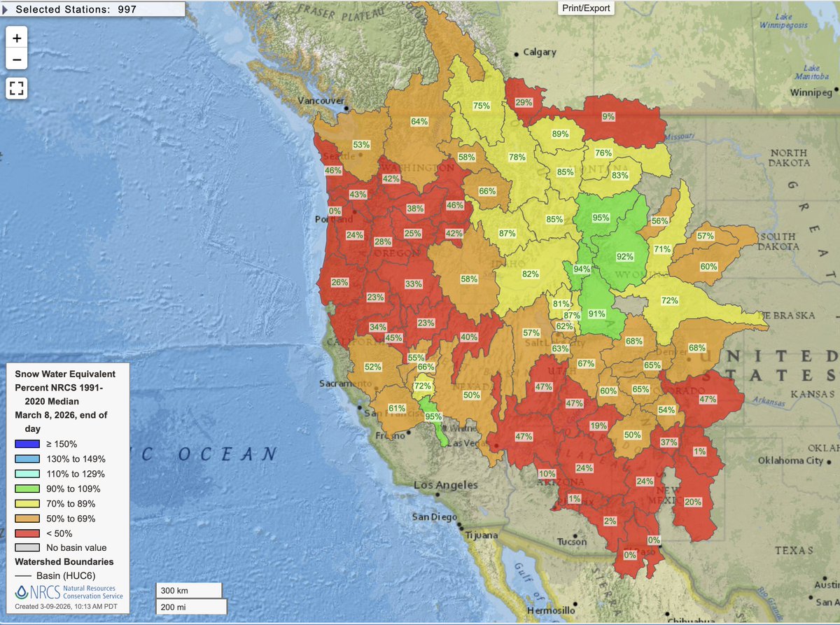Select the basin labeled 20%

pyautogui.click(x=693, y=502)
